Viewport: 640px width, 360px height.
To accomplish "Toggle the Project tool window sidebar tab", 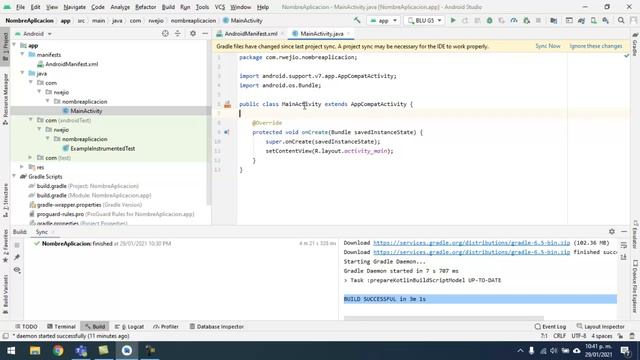I will pos(5,47).
